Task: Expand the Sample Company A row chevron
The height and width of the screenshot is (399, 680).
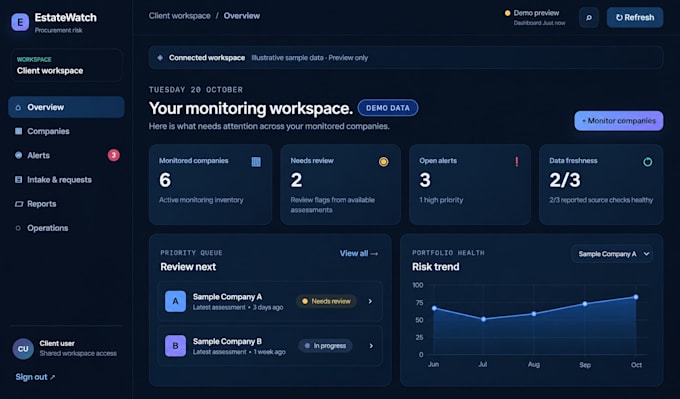Action: [370, 301]
